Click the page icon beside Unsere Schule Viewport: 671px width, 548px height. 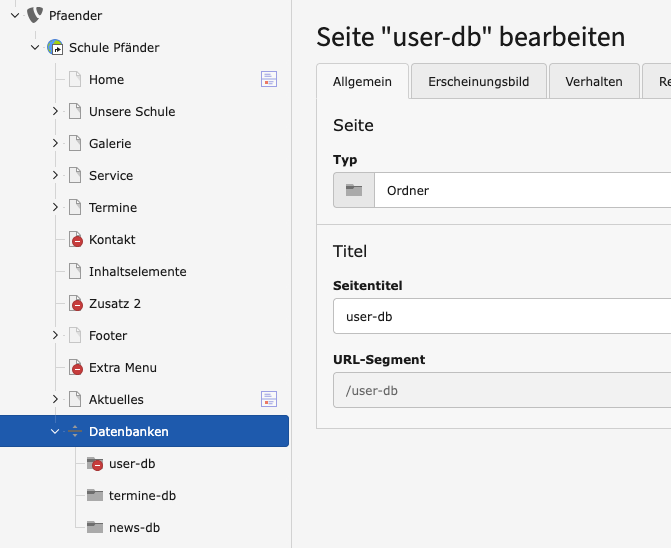(x=75, y=111)
